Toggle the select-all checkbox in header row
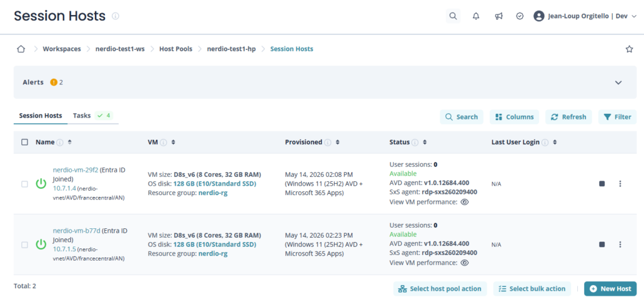This screenshot has width=644, height=302. coord(25,142)
